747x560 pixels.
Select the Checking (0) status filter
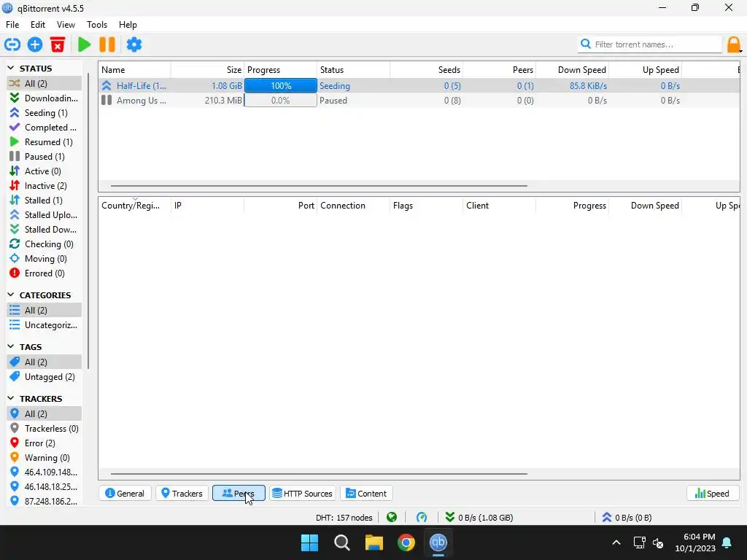tap(44, 244)
